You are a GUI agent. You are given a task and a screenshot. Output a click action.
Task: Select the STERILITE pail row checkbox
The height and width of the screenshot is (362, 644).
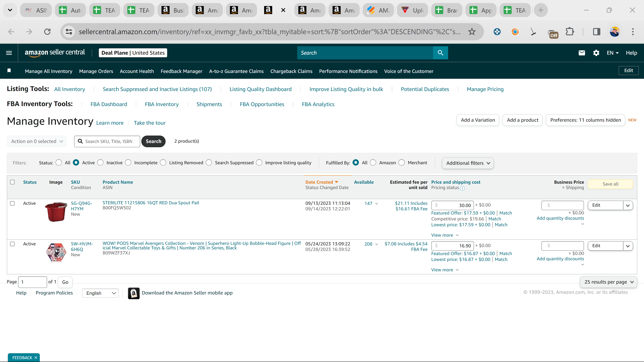[12, 203]
